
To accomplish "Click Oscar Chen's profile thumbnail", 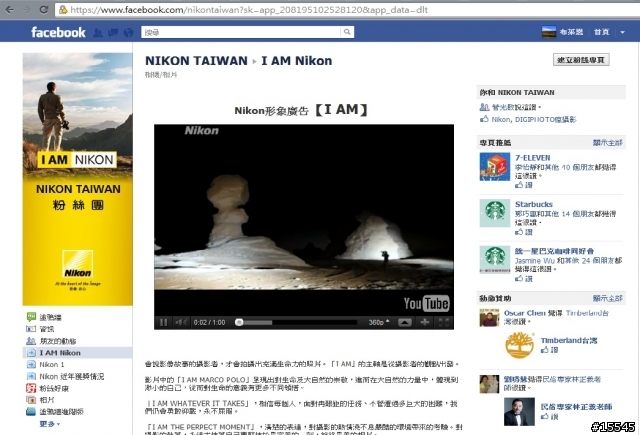I will 489,318.
